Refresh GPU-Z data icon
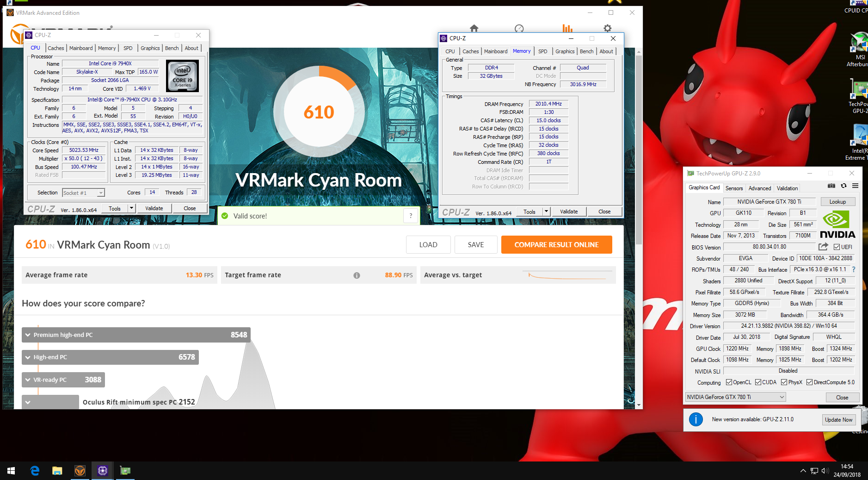 point(843,186)
